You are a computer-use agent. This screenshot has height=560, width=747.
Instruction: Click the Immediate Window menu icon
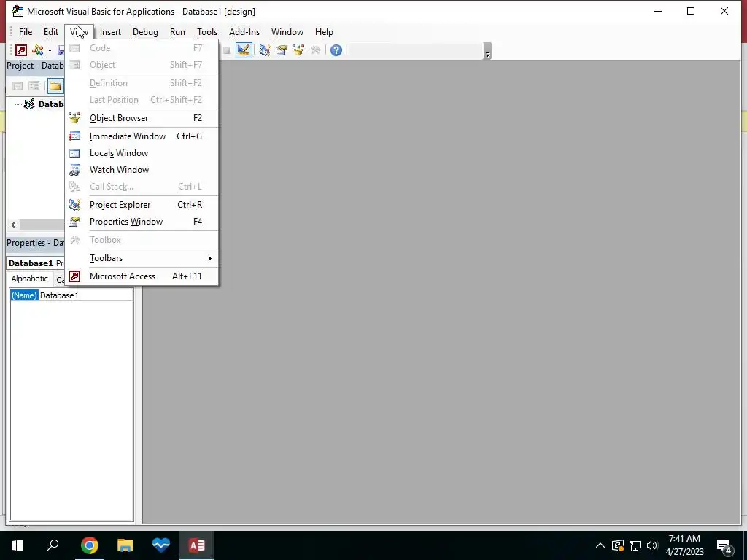(75, 136)
